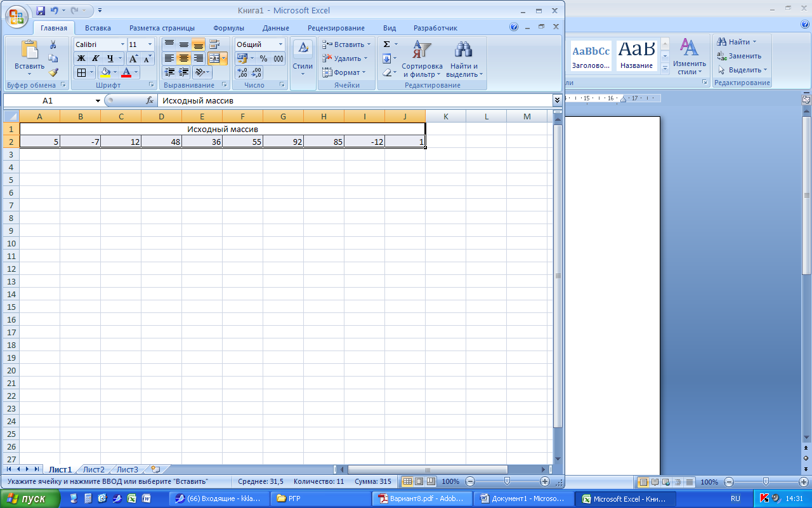Click the Copy icon in clipboard group

pos(53,58)
